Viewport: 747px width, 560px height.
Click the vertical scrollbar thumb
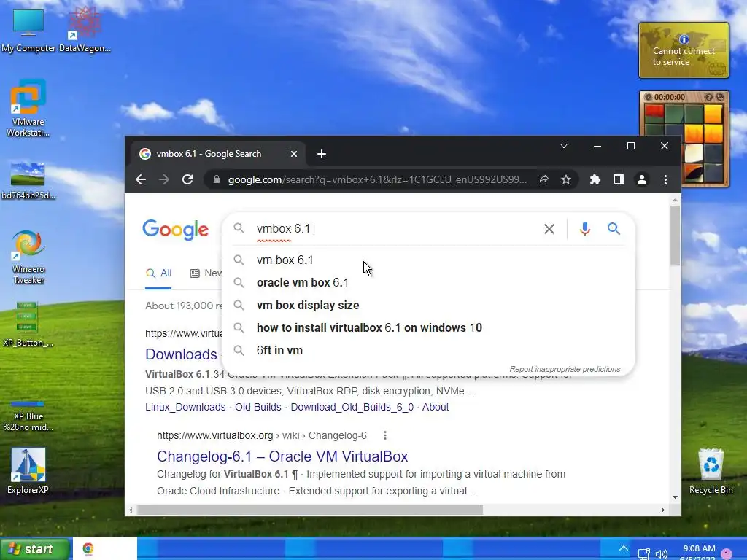(675, 236)
